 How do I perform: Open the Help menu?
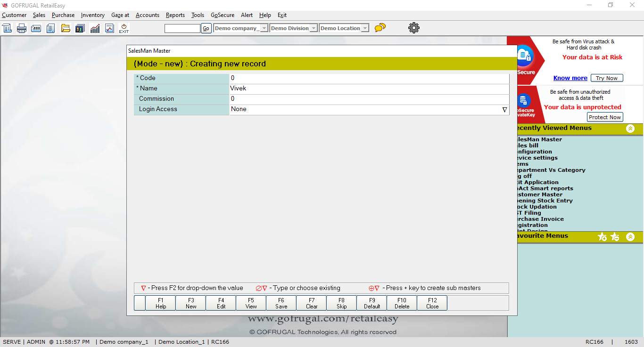tap(265, 15)
